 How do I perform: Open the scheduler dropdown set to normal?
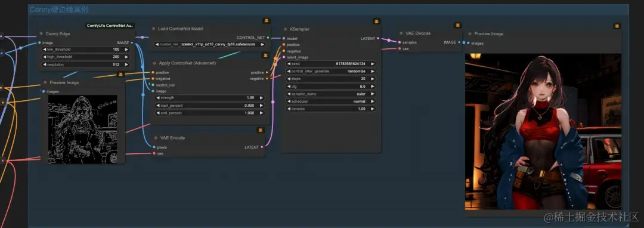(330, 101)
